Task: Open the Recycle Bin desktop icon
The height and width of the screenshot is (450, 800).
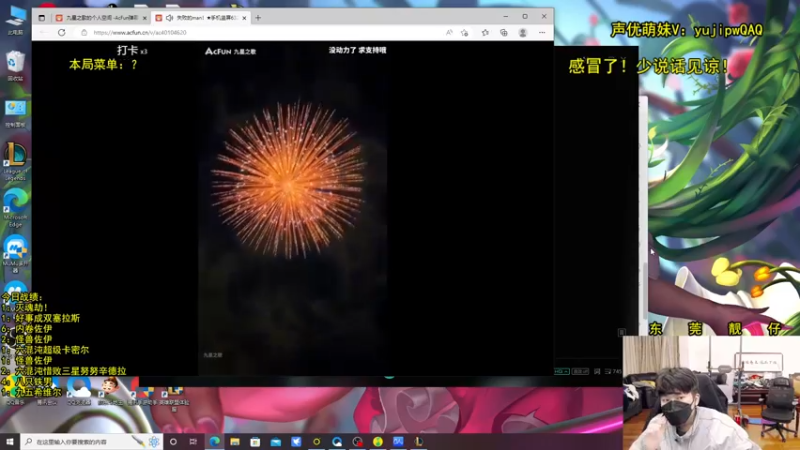Action: click(15, 65)
